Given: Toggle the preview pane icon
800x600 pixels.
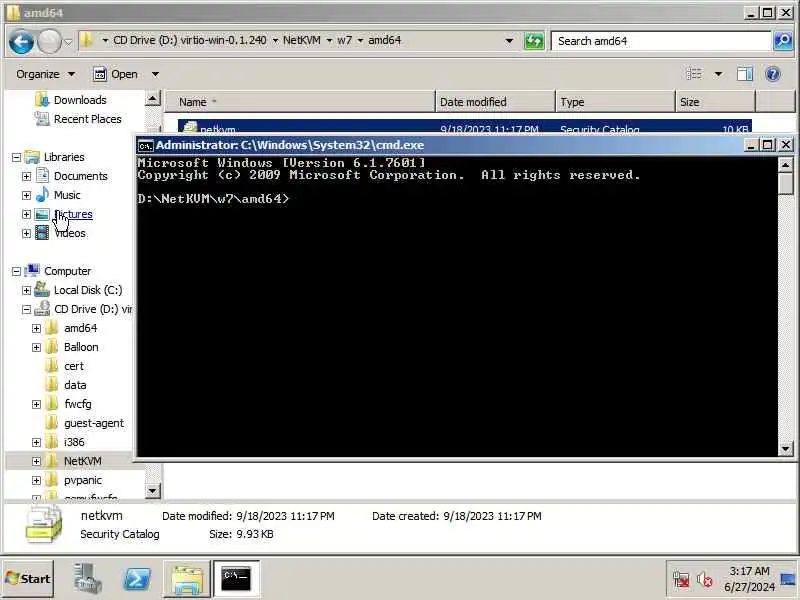Looking at the screenshot, I should (744, 74).
